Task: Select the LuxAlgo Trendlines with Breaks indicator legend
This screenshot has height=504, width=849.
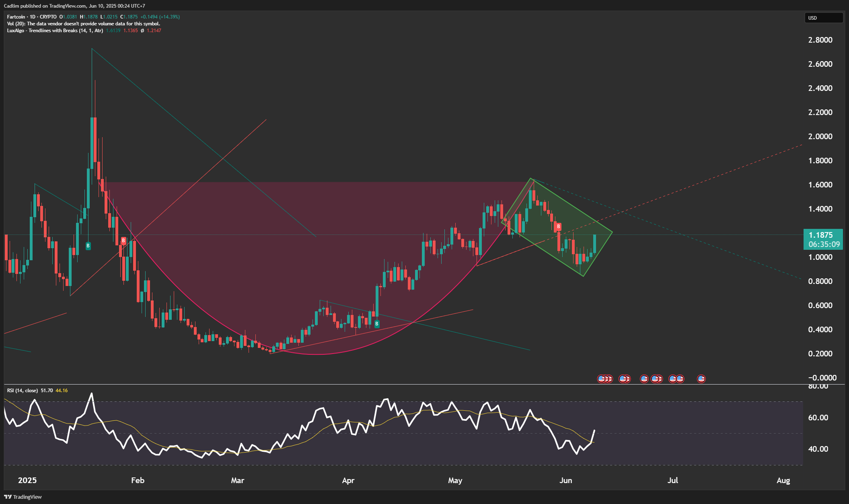Action: coord(55,31)
